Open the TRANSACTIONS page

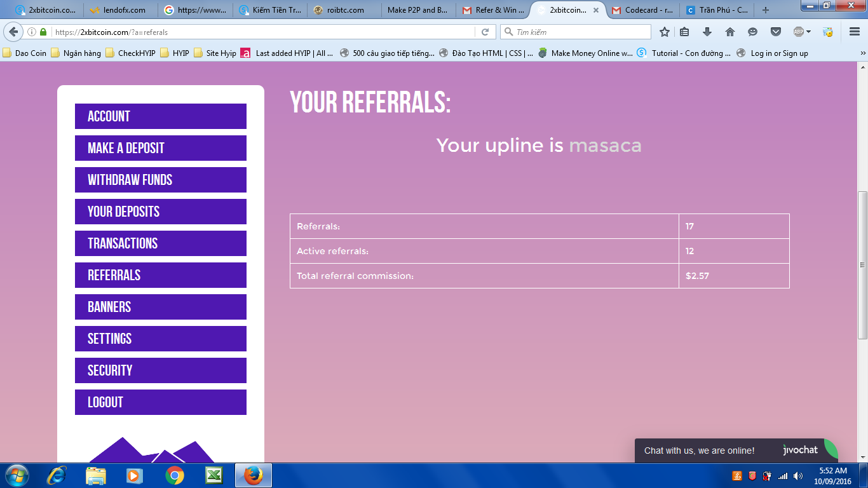[161, 243]
